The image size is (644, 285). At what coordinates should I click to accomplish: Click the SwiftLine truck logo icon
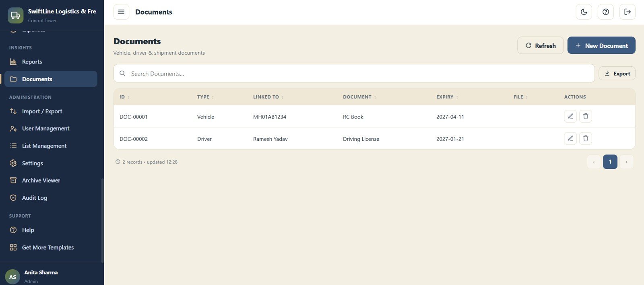(x=15, y=15)
